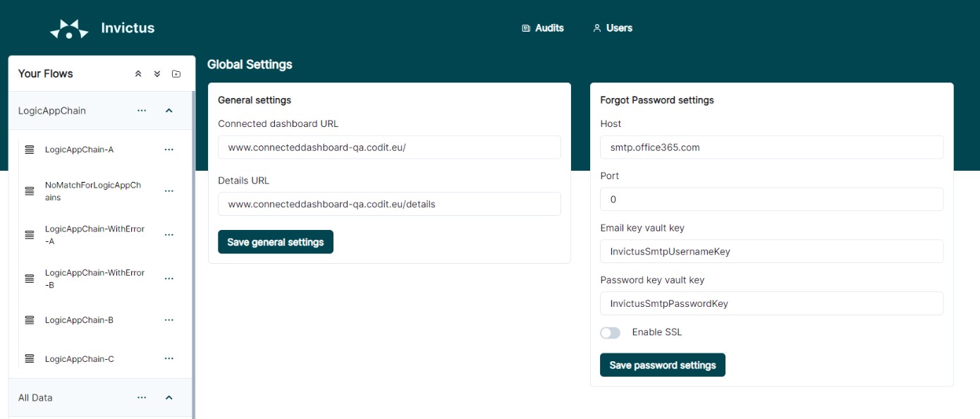Click Save general settings button
The image size is (980, 419).
pos(275,241)
